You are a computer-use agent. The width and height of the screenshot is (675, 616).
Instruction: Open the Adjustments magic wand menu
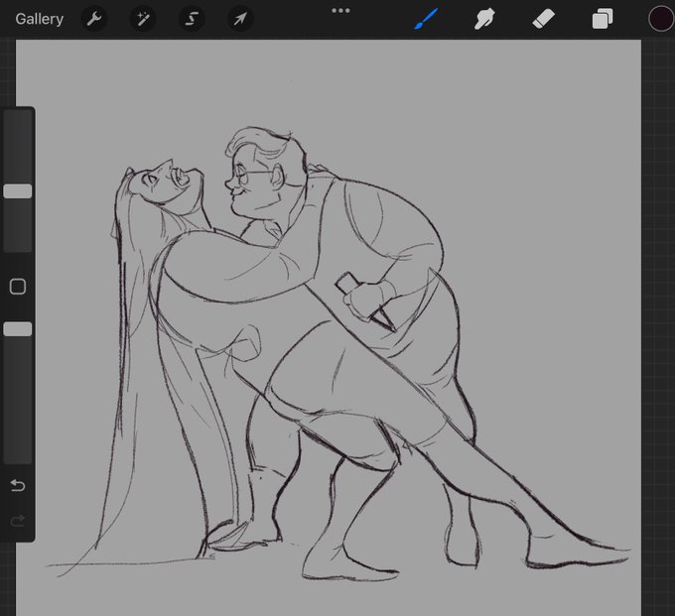143,19
